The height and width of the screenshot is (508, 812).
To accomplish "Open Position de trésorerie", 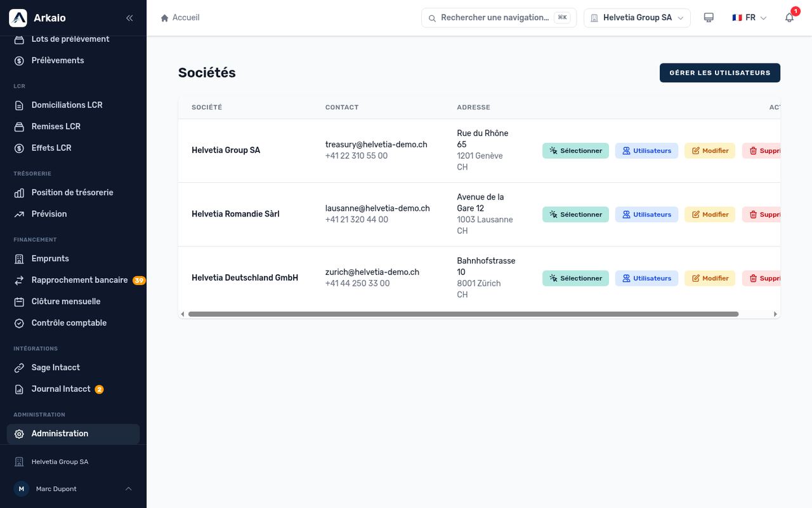I will [73, 192].
